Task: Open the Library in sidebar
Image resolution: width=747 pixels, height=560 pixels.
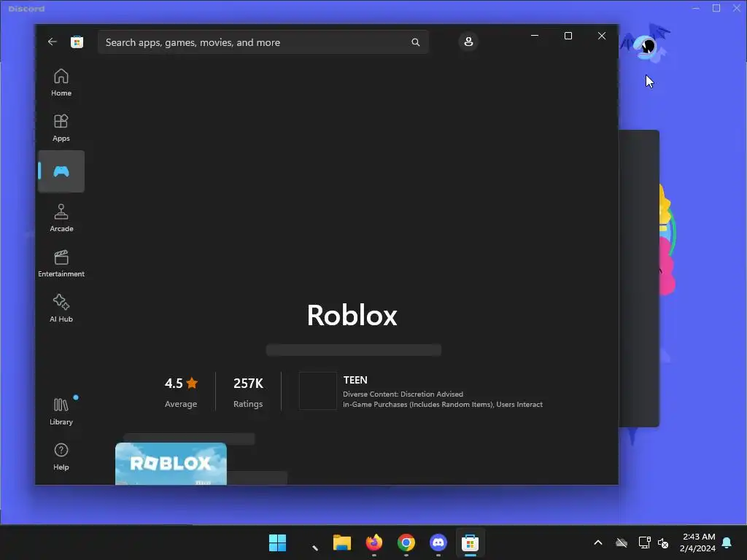Action: (61, 411)
